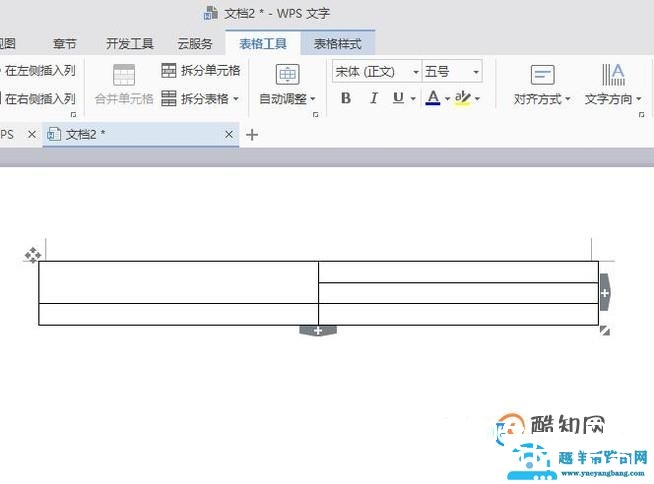Switch to 表格工具 tab
The image size is (654, 484).
point(263,43)
